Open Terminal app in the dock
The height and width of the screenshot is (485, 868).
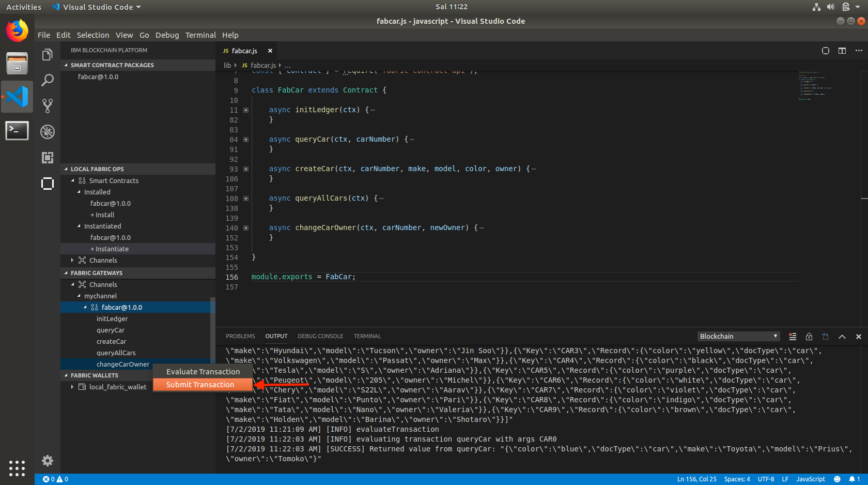click(17, 130)
